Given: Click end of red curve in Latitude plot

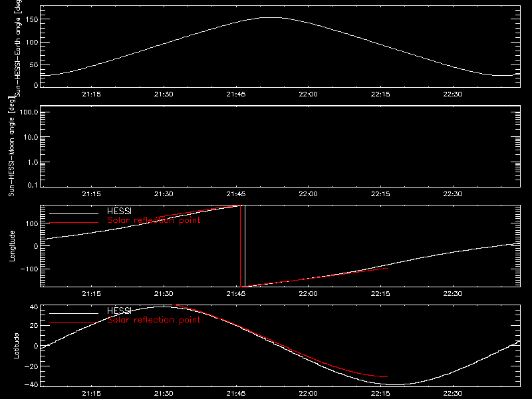Looking at the screenshot, I should click(x=387, y=377).
